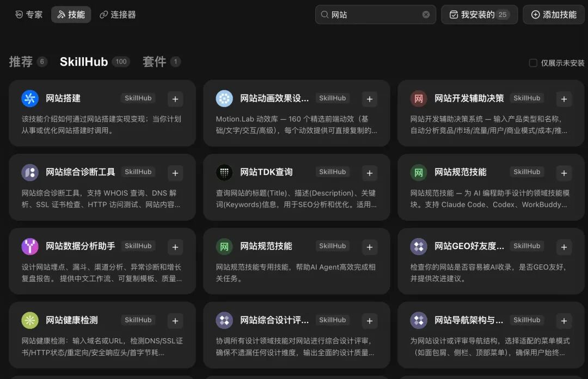Click SkillHub badge on 网站GEO好友度... card

click(x=527, y=246)
